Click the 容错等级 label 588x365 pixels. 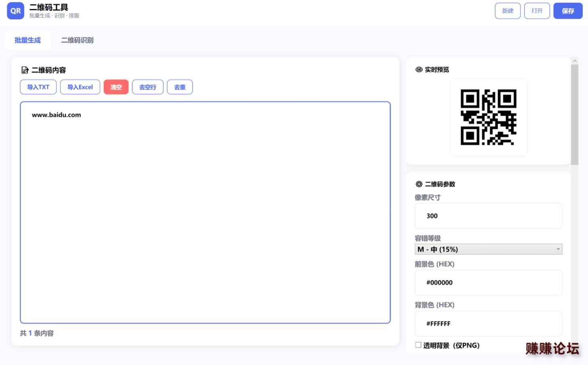(x=428, y=238)
